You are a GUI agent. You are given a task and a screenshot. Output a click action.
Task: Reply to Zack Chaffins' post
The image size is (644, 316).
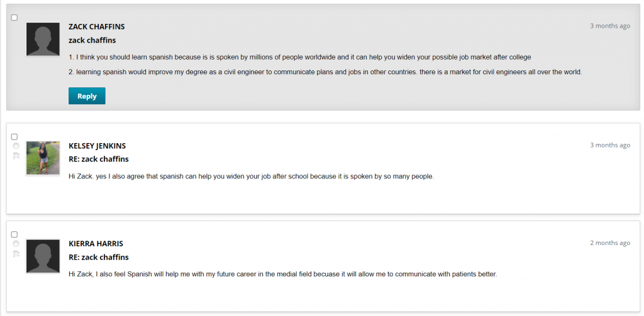click(87, 96)
